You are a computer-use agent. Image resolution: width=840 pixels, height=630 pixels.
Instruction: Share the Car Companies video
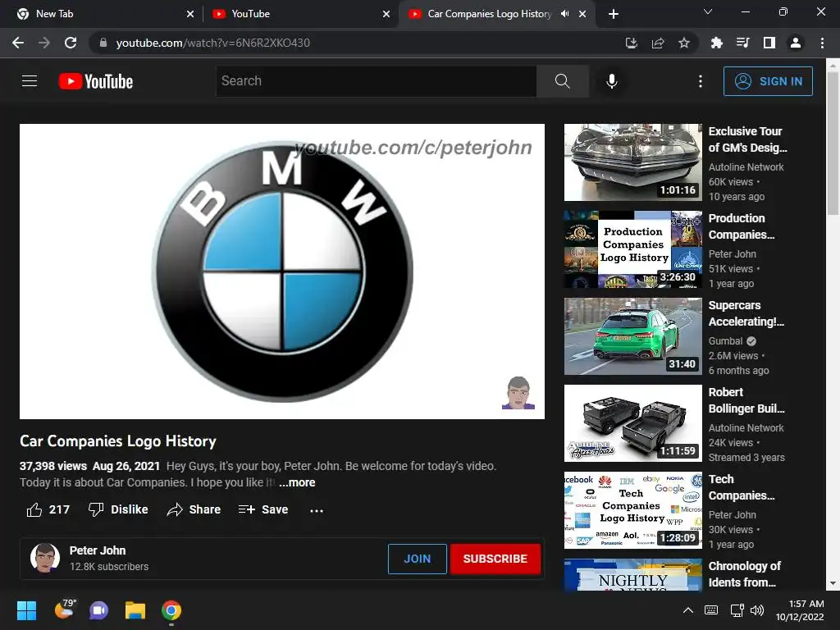click(x=194, y=509)
